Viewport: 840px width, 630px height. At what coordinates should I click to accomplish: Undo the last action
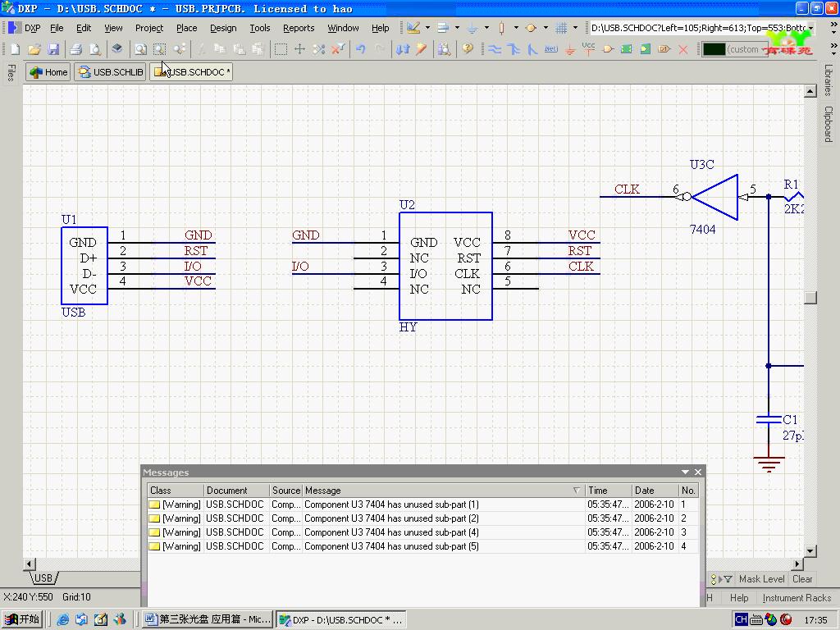pyautogui.click(x=361, y=49)
